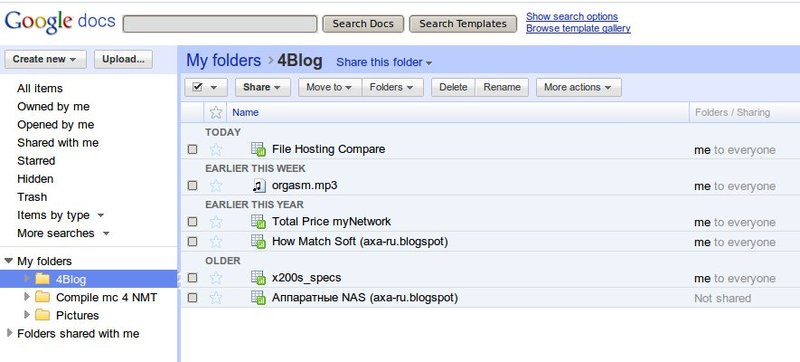The image size is (800, 362).
Task: Select the Total Price myNetwork checkbox
Action: (192, 222)
